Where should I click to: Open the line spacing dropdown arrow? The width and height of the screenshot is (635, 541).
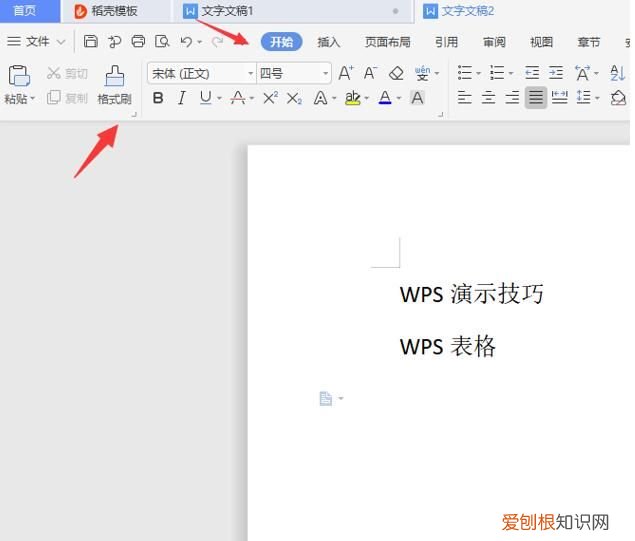tap(597, 98)
